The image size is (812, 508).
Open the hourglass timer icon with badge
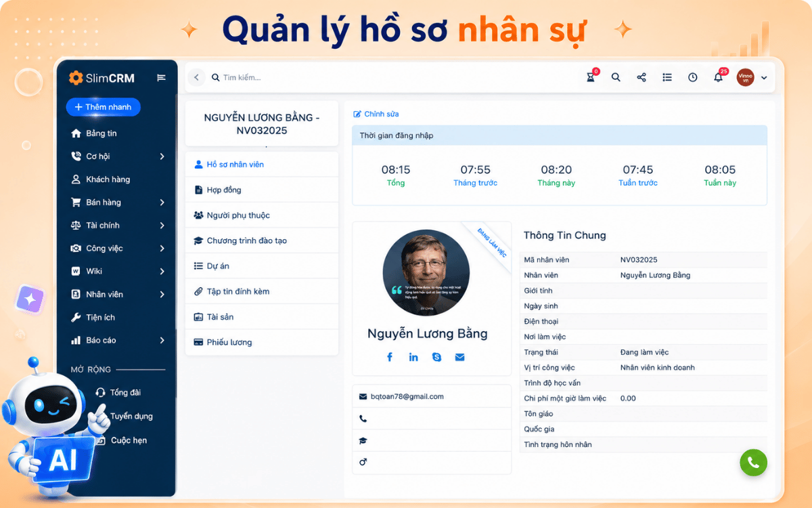coord(591,77)
